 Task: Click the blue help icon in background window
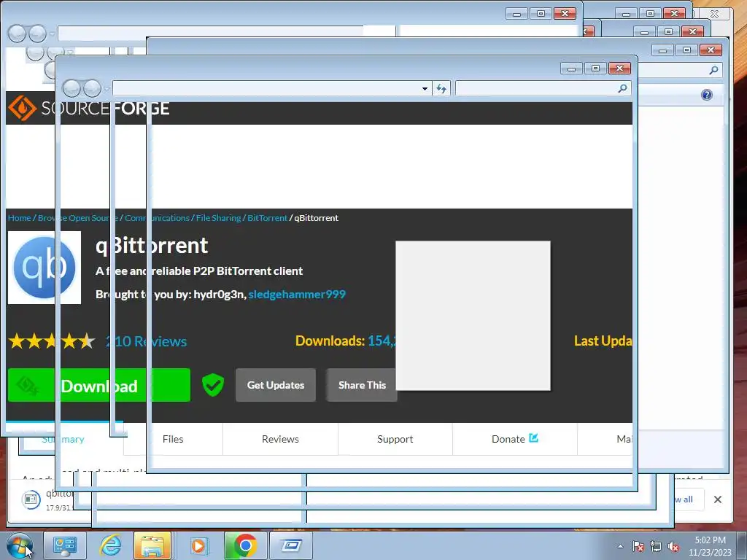click(706, 95)
